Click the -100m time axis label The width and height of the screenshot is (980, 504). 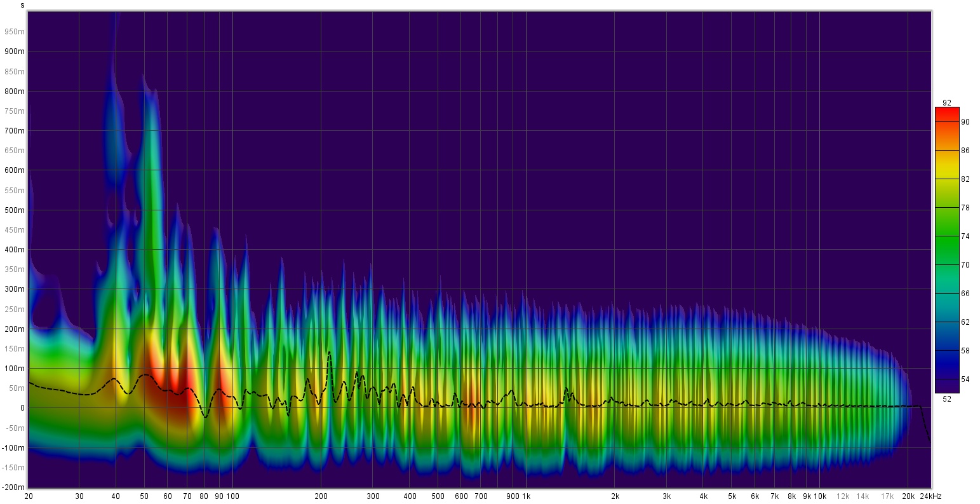coord(13,447)
